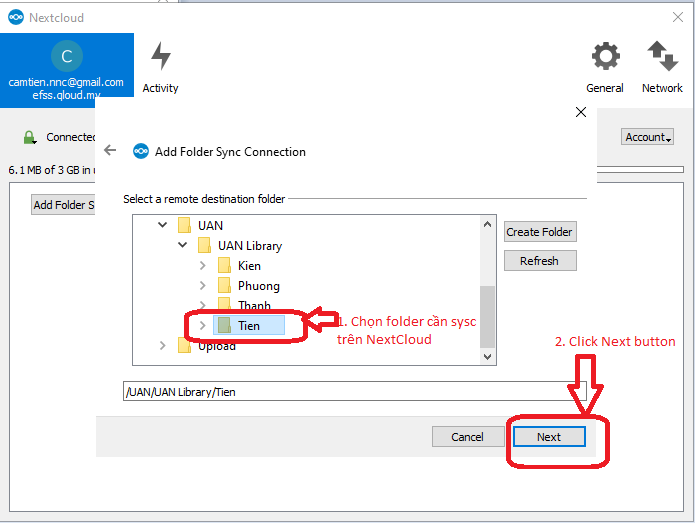Expand the Upload folder node
This screenshot has width=695, height=523.
pos(163,345)
